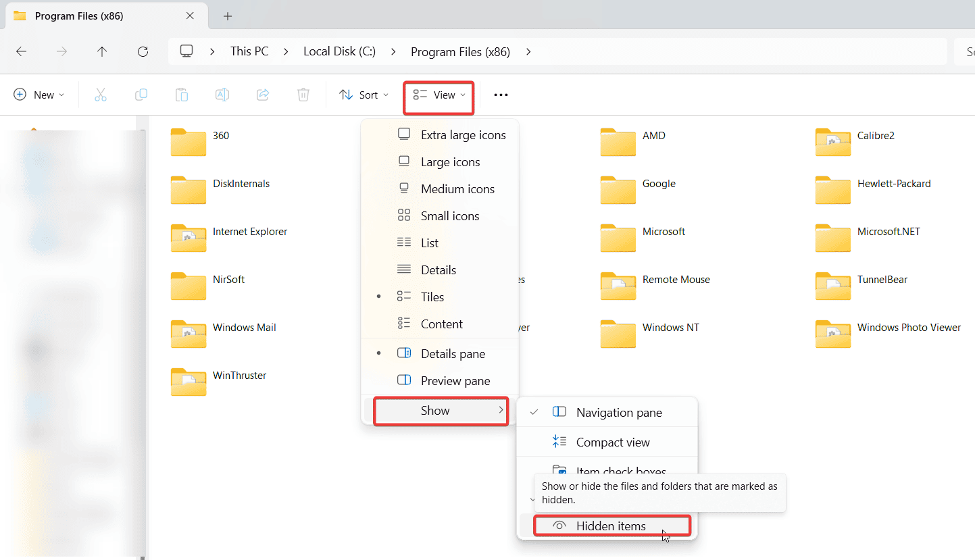975x560 pixels.
Task: Expand chevron after Local Disk (C:) breadcrumb
Action: (393, 51)
